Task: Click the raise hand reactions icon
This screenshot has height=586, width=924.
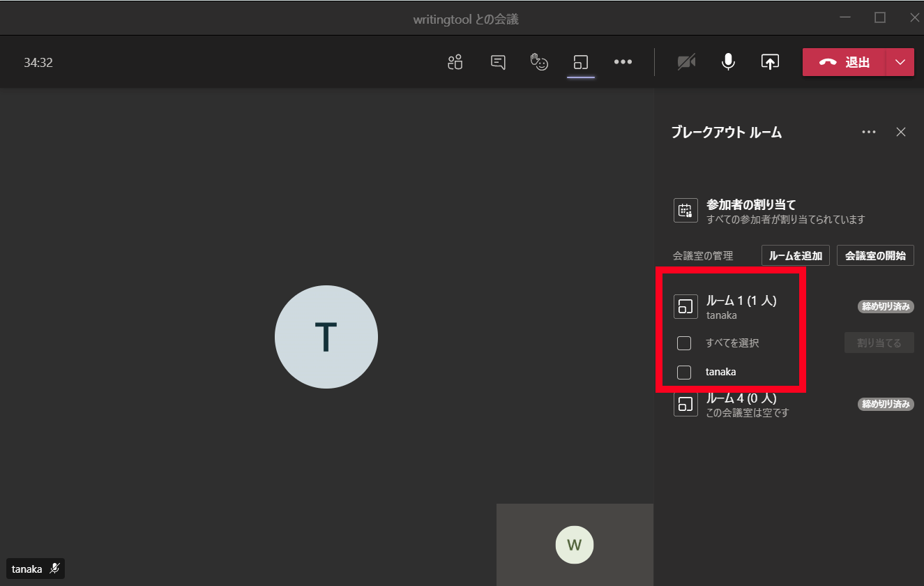Action: pos(539,62)
